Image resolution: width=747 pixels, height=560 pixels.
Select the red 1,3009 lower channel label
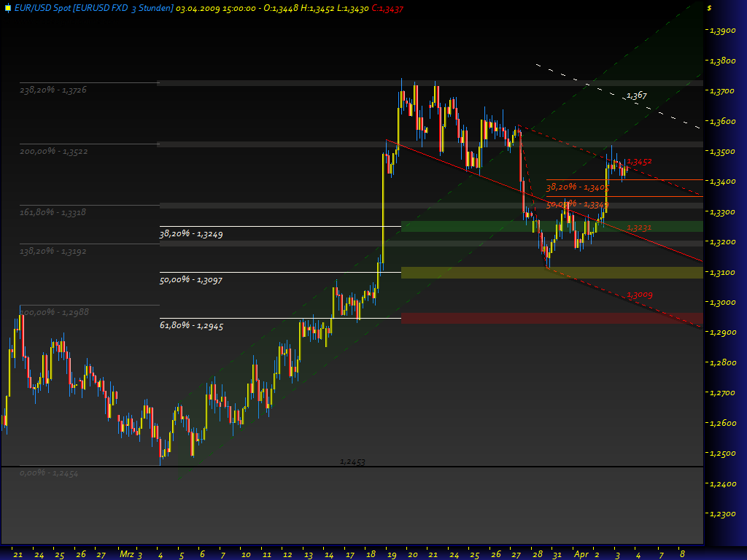639,295
